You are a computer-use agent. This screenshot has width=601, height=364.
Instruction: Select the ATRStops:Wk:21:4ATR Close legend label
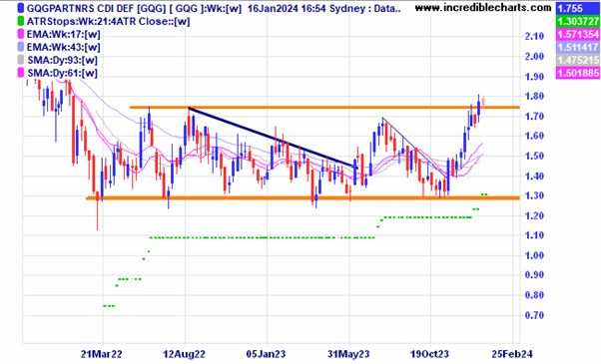(x=108, y=21)
